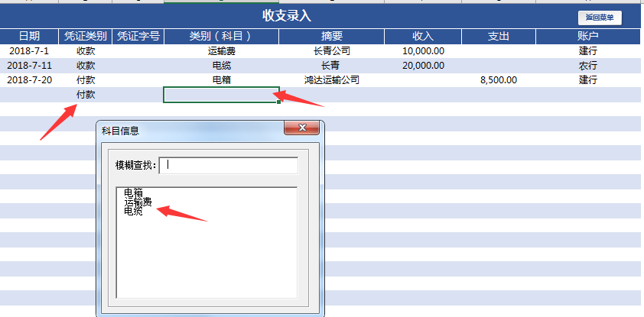The image size is (644, 317).
Task: Select 电缆 cell in the 2018-7-11 row
Action: point(221,66)
